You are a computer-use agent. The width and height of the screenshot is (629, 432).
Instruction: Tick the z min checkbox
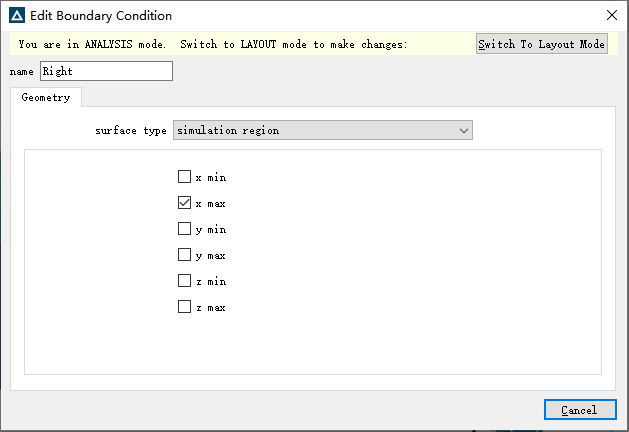point(184,281)
